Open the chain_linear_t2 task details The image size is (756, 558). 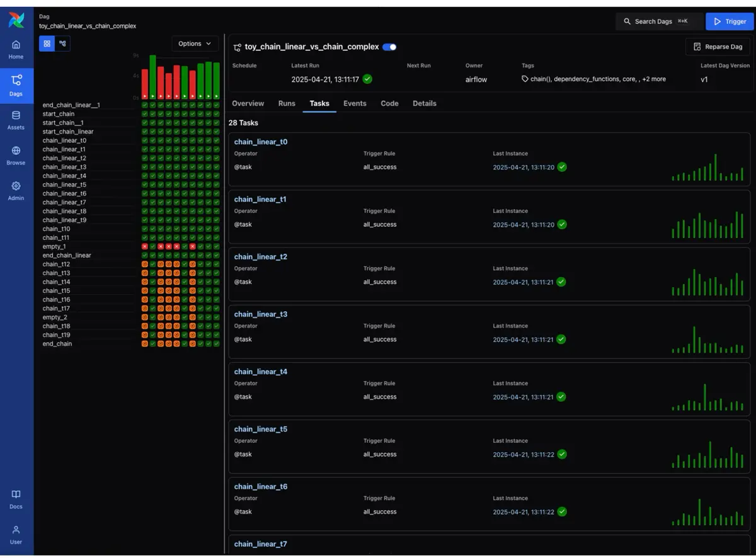pyautogui.click(x=260, y=256)
